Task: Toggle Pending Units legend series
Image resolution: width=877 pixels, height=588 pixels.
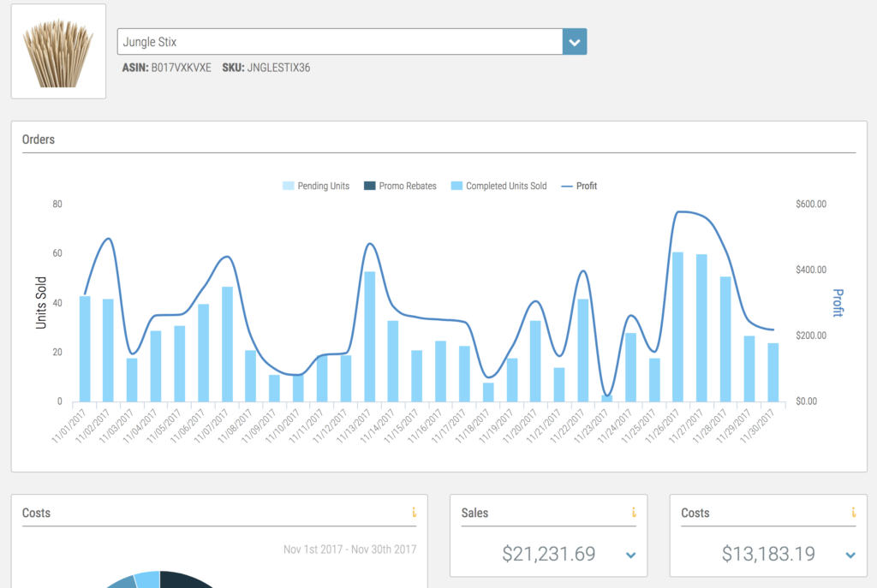Action: point(315,186)
